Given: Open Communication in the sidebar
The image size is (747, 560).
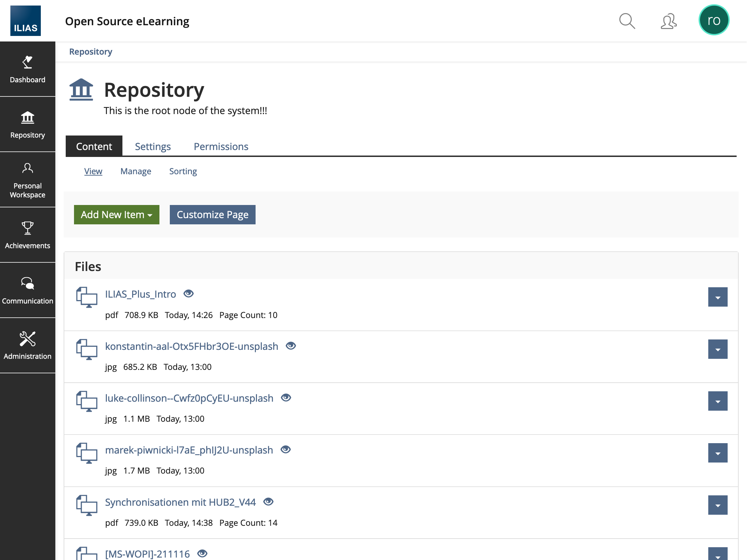Looking at the screenshot, I should [28, 290].
